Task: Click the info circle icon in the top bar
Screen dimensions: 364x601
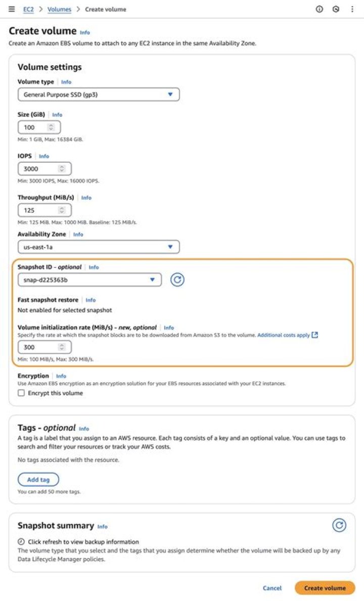Action: tap(318, 9)
